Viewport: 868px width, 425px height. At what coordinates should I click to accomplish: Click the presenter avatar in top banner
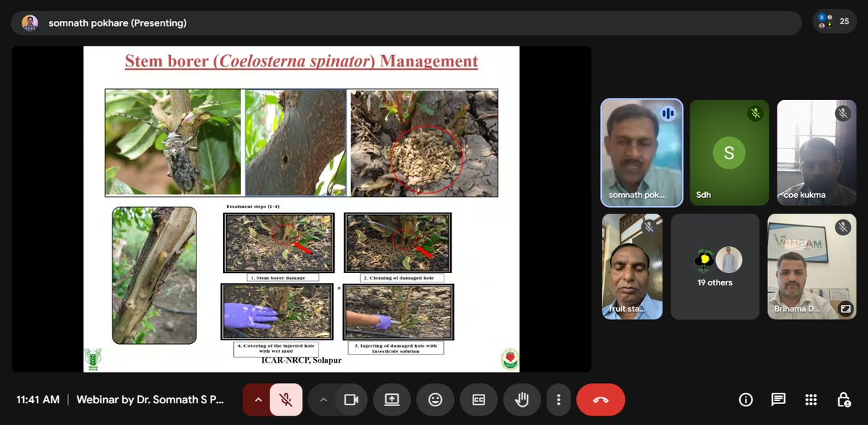click(x=30, y=22)
